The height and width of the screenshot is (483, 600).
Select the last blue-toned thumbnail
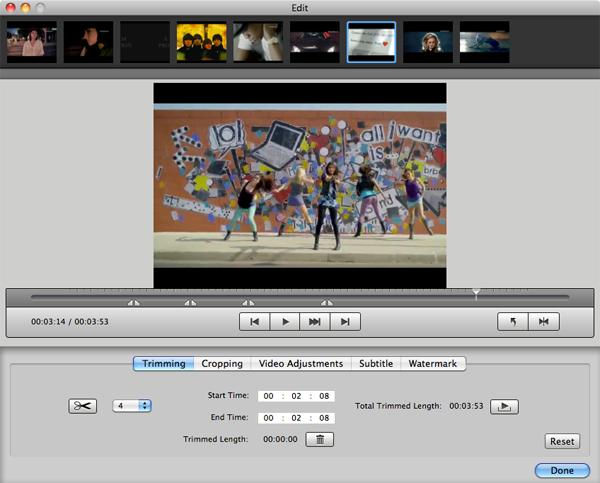[485, 42]
